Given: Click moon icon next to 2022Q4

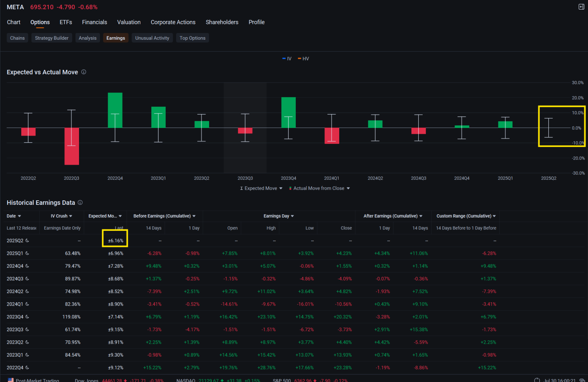Looking at the screenshot, I should [27, 367].
